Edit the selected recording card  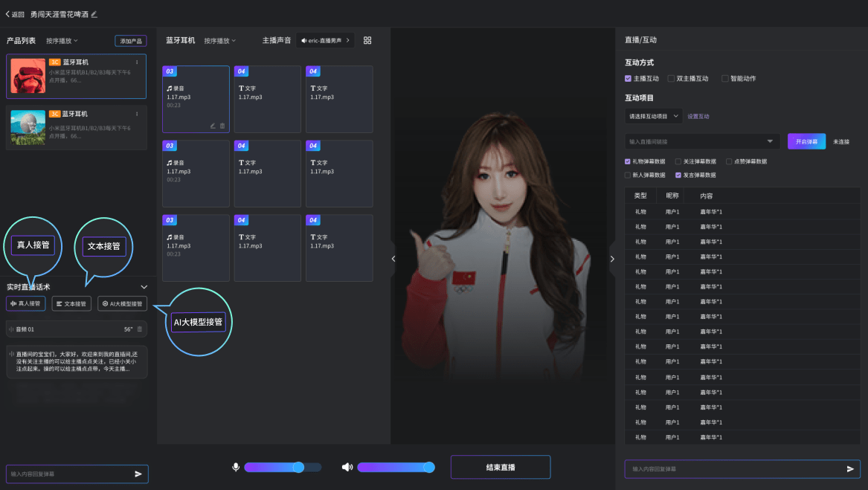pyautogui.click(x=213, y=126)
